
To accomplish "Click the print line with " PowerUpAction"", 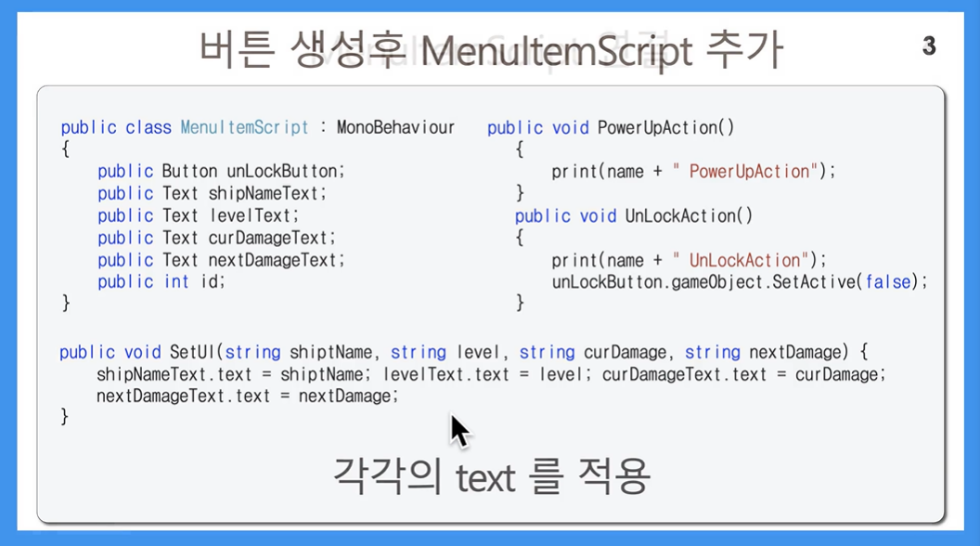I will point(693,172).
